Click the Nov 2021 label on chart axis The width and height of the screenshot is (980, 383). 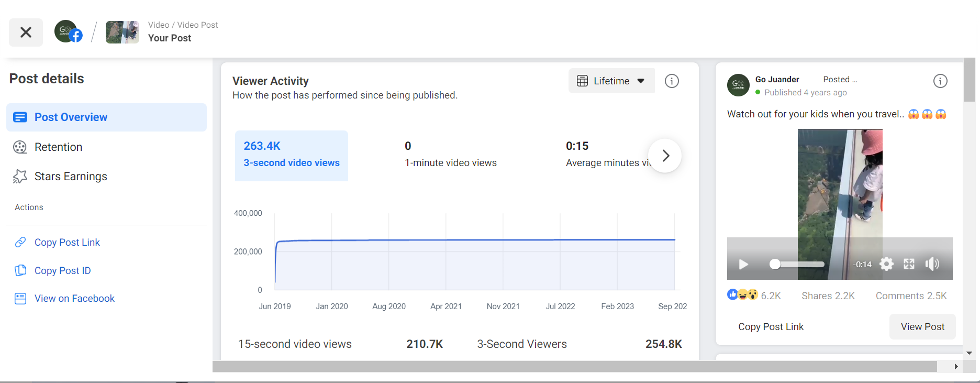pyautogui.click(x=503, y=307)
